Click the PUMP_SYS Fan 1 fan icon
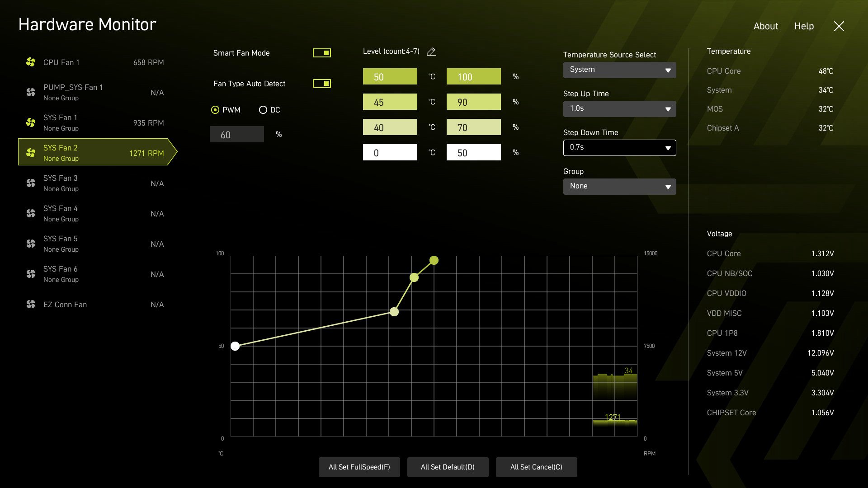 pyautogui.click(x=31, y=93)
